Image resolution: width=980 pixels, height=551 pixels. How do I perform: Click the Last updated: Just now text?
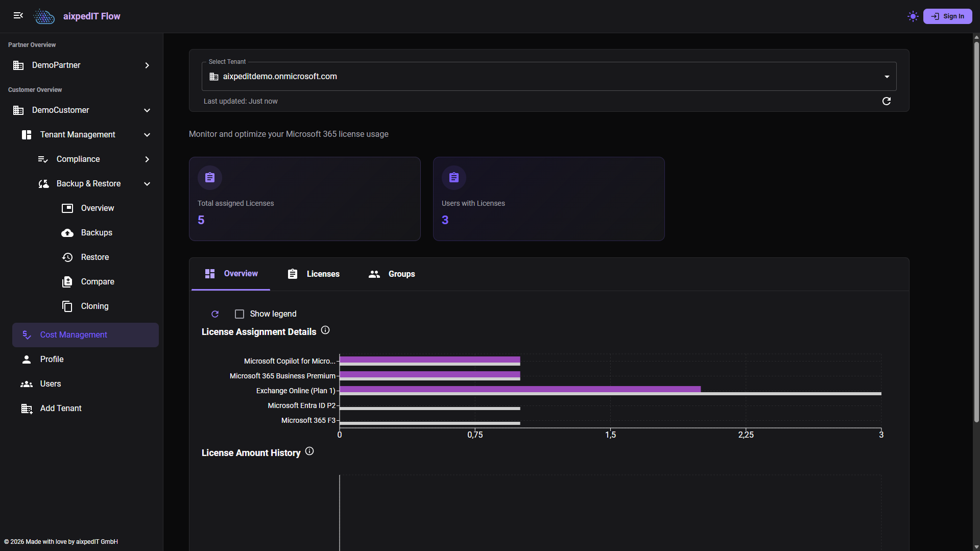[x=241, y=101]
